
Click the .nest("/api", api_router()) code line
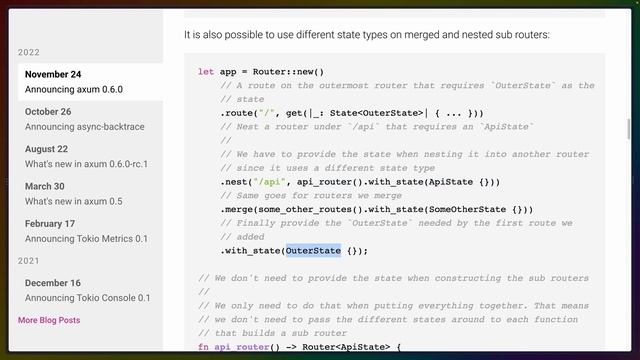coord(360,182)
